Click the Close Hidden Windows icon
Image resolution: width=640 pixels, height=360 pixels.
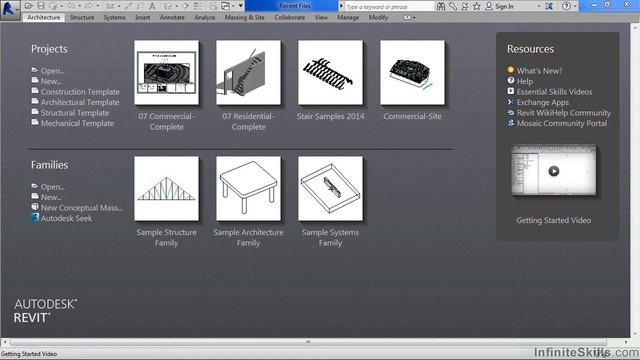pos(213,6)
